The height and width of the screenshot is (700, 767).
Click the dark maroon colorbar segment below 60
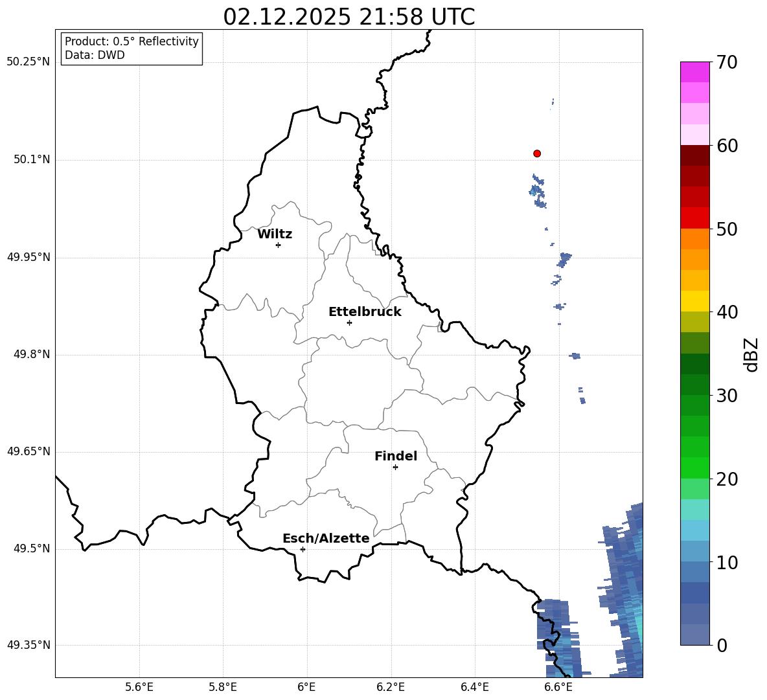pos(695,155)
